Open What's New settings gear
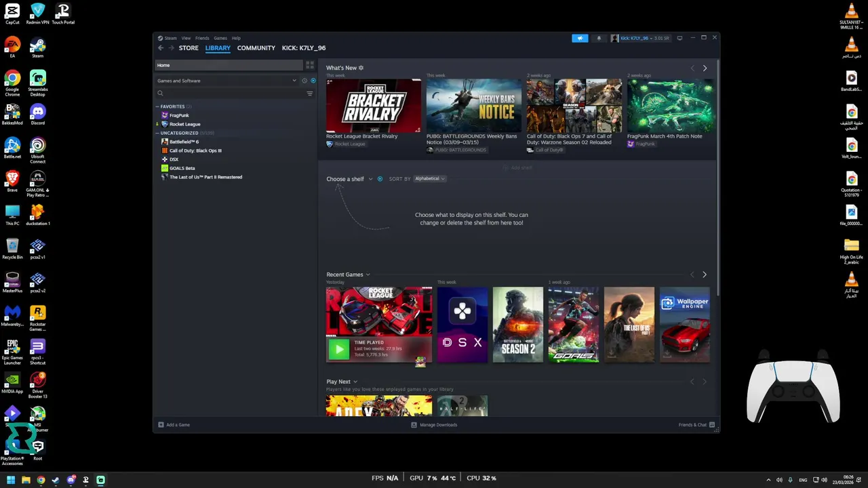868x488 pixels. pos(361,68)
